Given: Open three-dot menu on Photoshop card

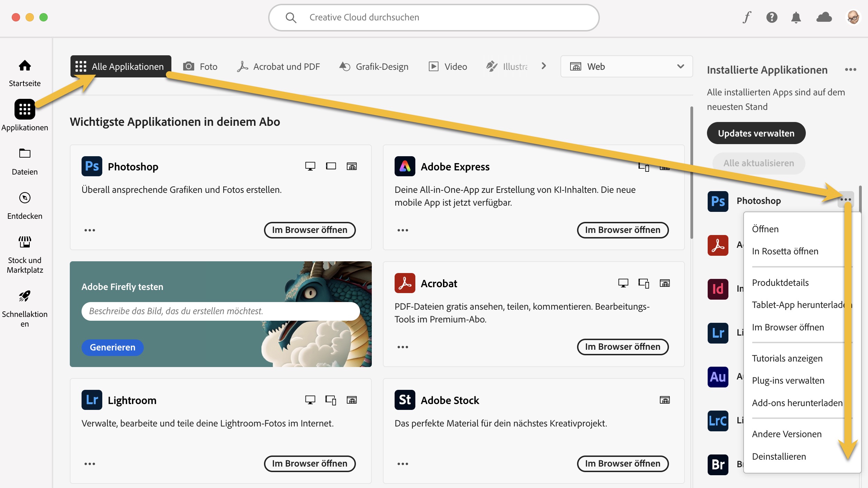Looking at the screenshot, I should pyautogui.click(x=89, y=230).
